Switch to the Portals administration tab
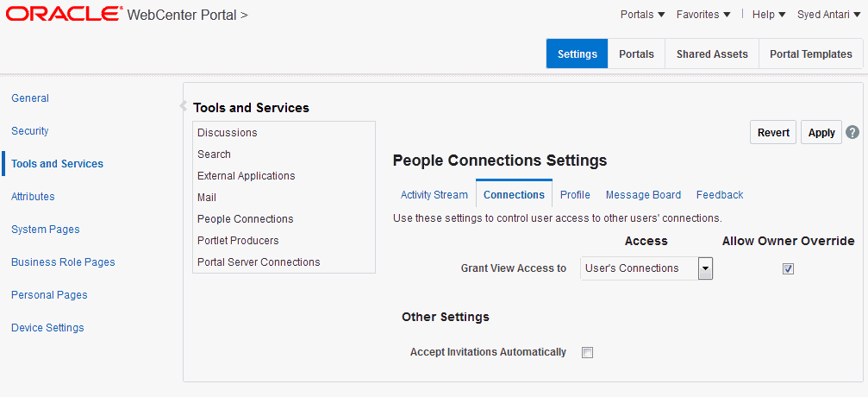The width and height of the screenshot is (868, 397). point(637,54)
